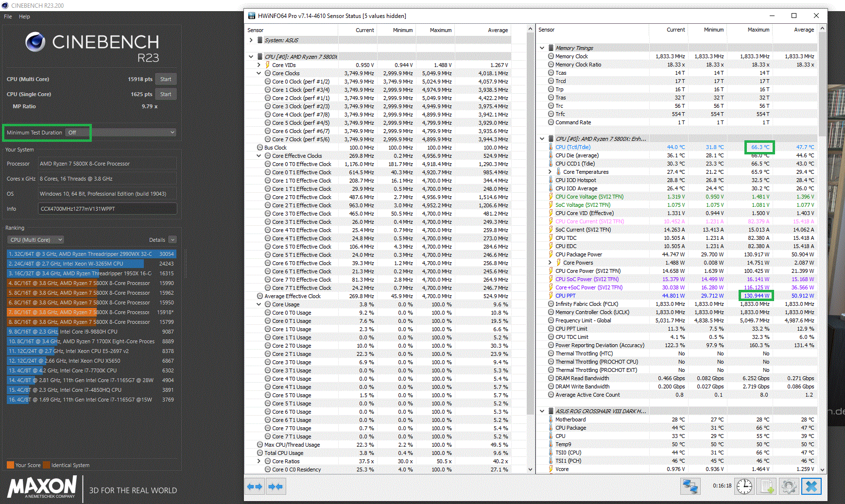Click the Cinebench R23 sphere logo
The width and height of the screenshot is (845, 504).
[35, 42]
